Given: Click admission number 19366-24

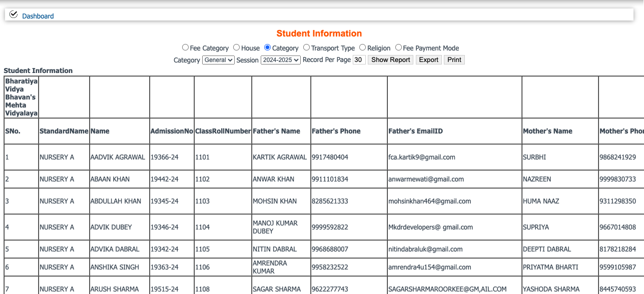Looking at the screenshot, I should [x=165, y=157].
